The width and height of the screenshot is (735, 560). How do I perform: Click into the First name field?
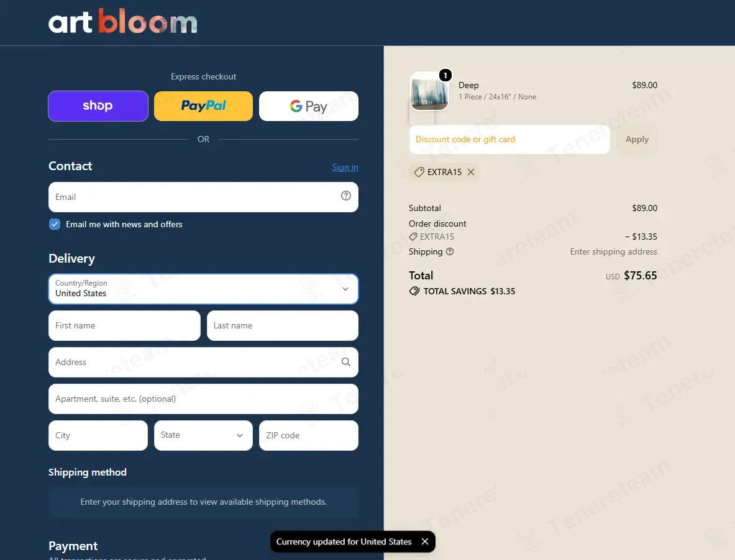click(x=124, y=325)
